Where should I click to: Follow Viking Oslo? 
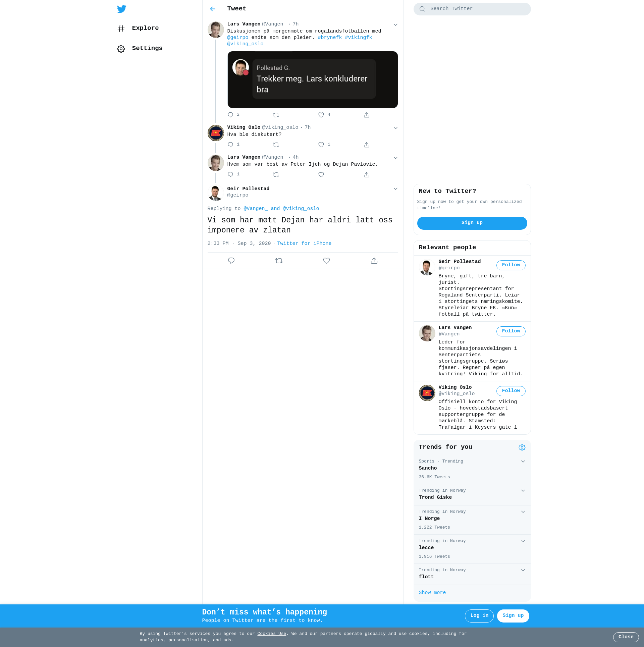(511, 391)
